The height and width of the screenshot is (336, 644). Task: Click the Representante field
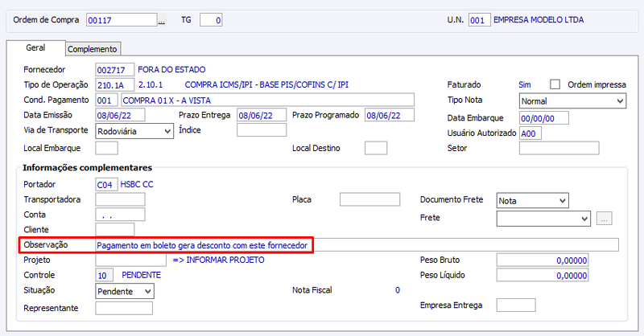124,308
